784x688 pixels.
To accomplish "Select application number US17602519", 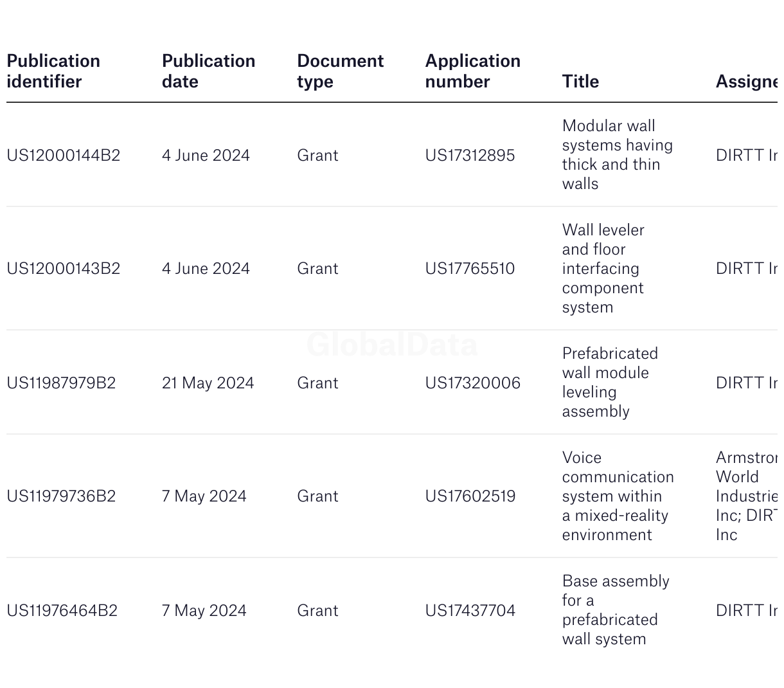I will point(470,496).
